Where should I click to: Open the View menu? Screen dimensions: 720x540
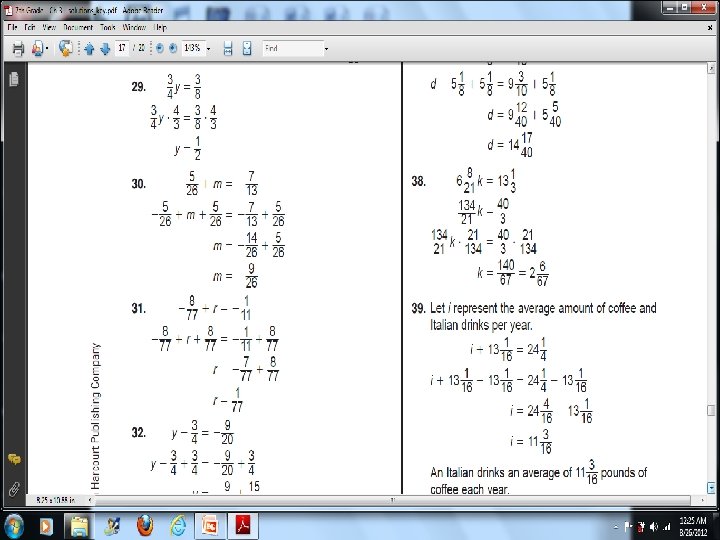[x=49, y=28]
